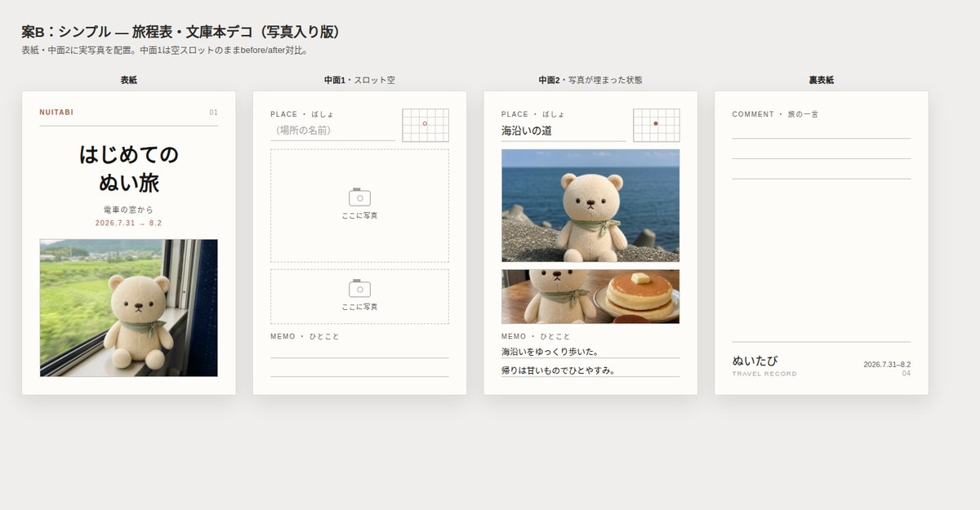The width and height of the screenshot is (980, 510).
Task: Click the COMMENT・旅の一言 label
Action: [775, 114]
